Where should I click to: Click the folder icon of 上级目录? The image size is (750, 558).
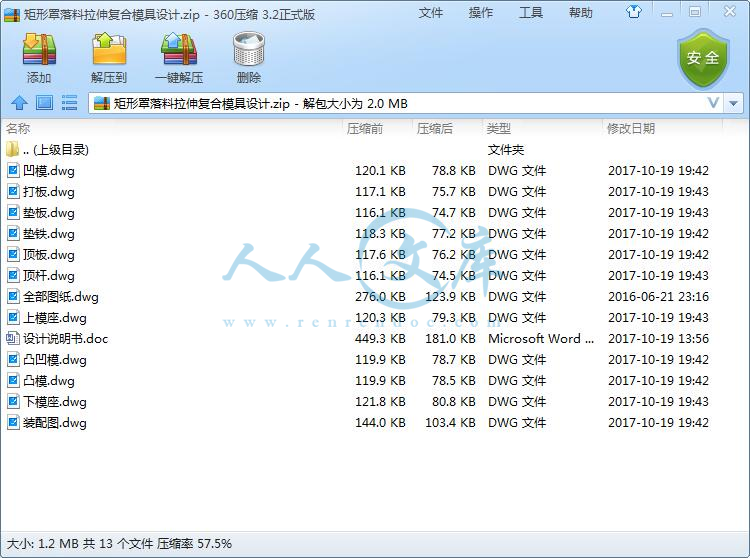(12, 150)
